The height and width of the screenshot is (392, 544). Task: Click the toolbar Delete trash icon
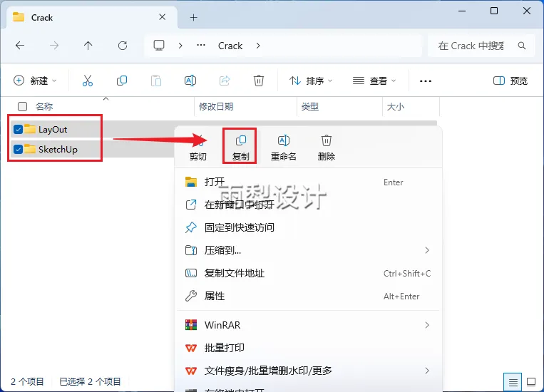coord(259,81)
